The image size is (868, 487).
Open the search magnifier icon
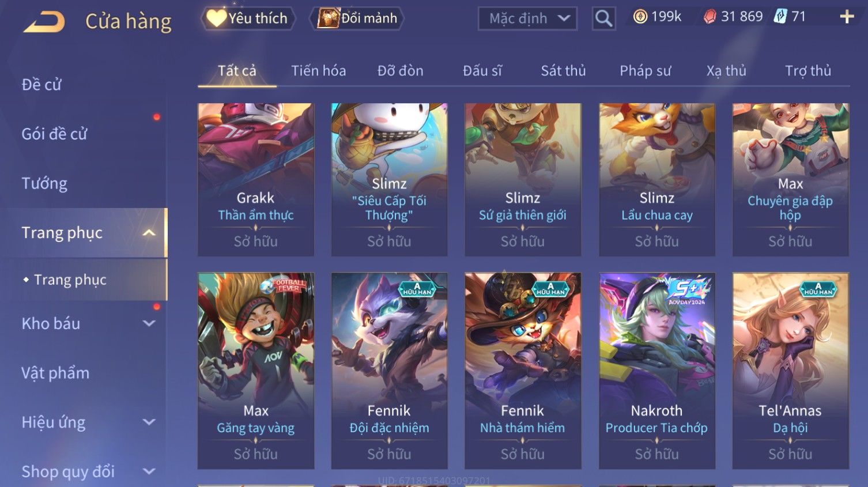603,18
